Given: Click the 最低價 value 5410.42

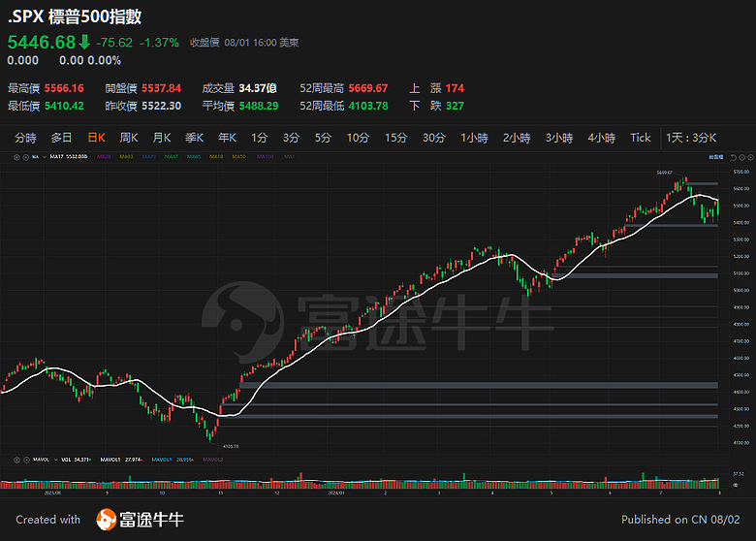Looking at the screenshot, I should 64,106.
